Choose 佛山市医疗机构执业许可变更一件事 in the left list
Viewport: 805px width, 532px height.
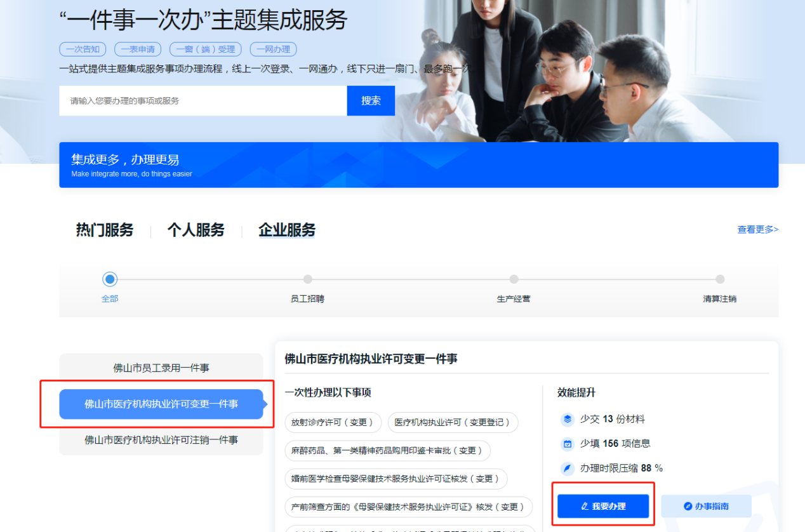(x=161, y=404)
